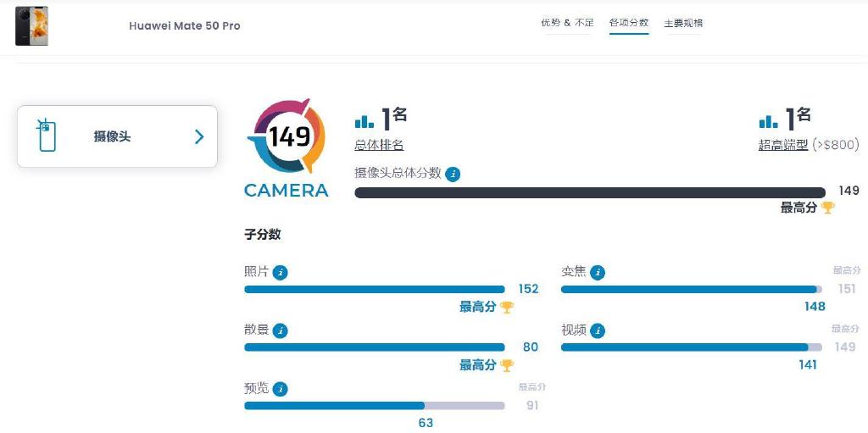Image resolution: width=868 pixels, height=433 pixels.
Task: Click info icon beside 摄像头总体分数
Action: (x=453, y=174)
